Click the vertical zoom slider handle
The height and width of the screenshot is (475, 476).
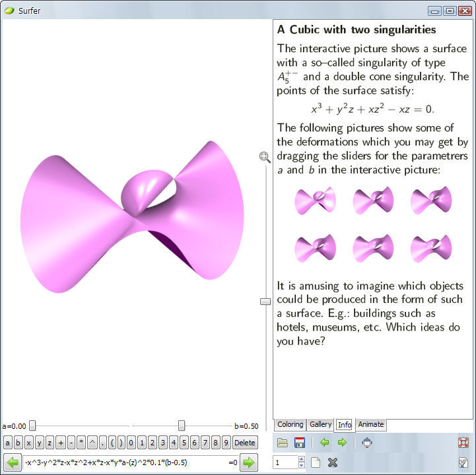pos(265,301)
